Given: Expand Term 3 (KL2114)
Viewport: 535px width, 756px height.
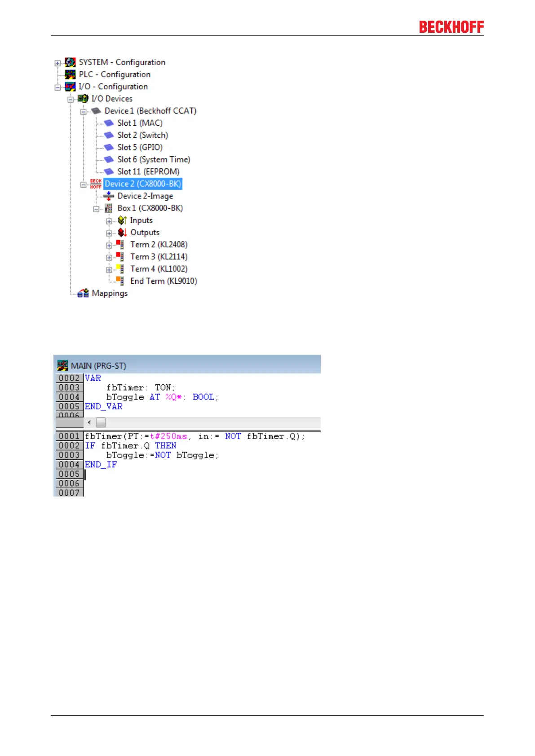Looking at the screenshot, I should pyautogui.click(x=109, y=257).
